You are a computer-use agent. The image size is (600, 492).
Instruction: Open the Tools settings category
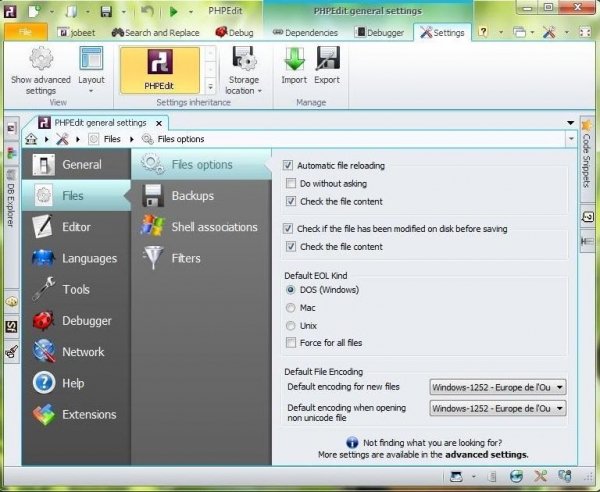click(76, 289)
